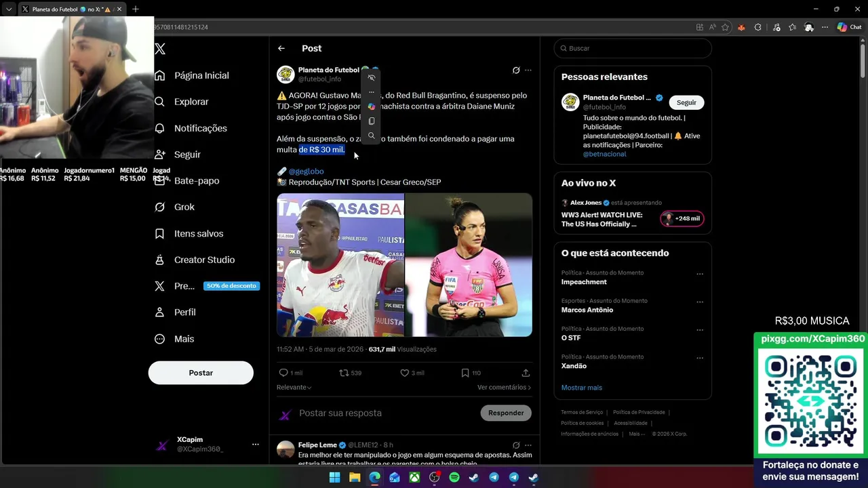Expand the Mais menu
This screenshot has height=488, width=868.
[x=174, y=339]
